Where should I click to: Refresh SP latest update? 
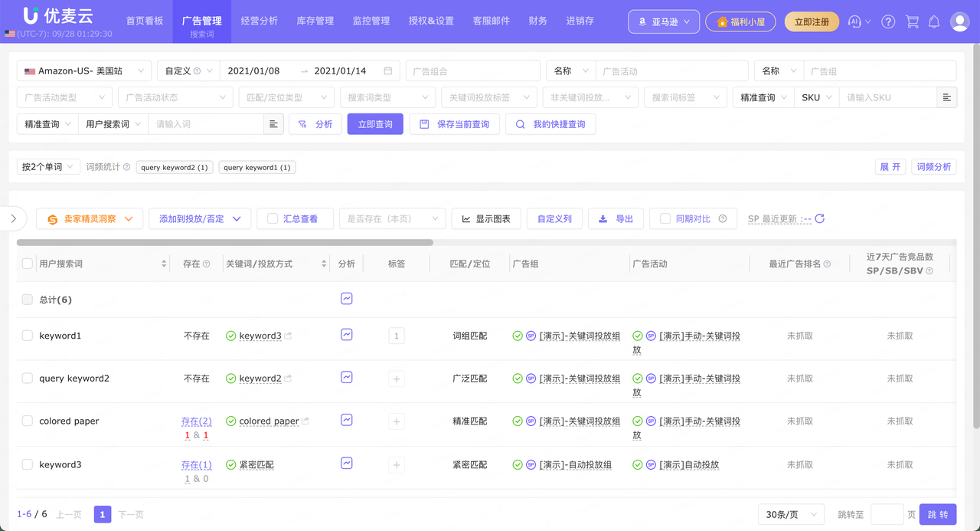click(820, 218)
